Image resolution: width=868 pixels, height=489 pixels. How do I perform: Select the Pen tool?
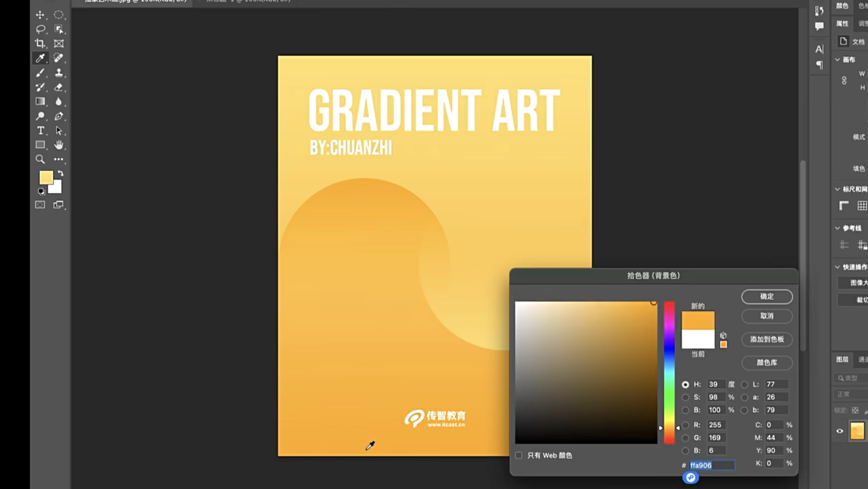(59, 116)
